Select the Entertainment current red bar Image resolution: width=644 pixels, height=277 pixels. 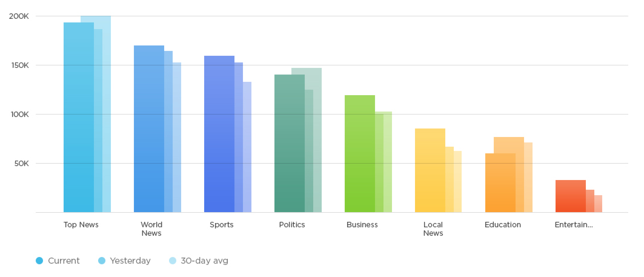click(571, 196)
